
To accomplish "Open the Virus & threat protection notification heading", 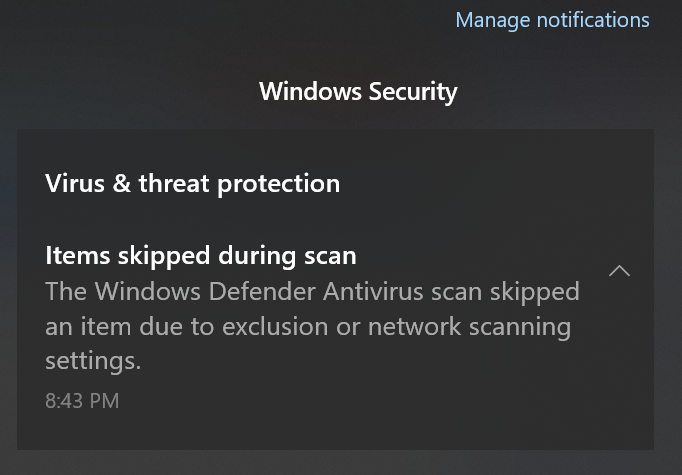I will (192, 184).
